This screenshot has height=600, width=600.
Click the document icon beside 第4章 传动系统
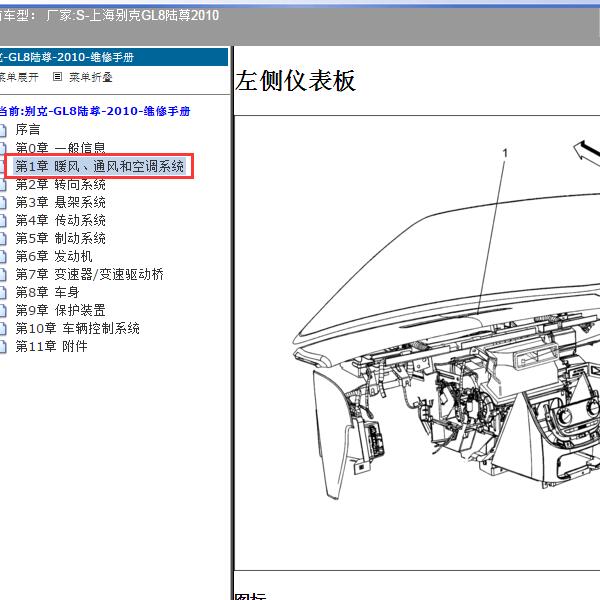3,220
